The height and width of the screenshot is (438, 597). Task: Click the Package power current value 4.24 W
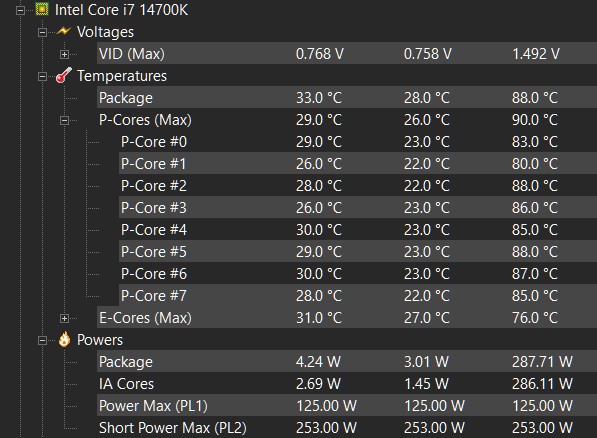click(318, 361)
